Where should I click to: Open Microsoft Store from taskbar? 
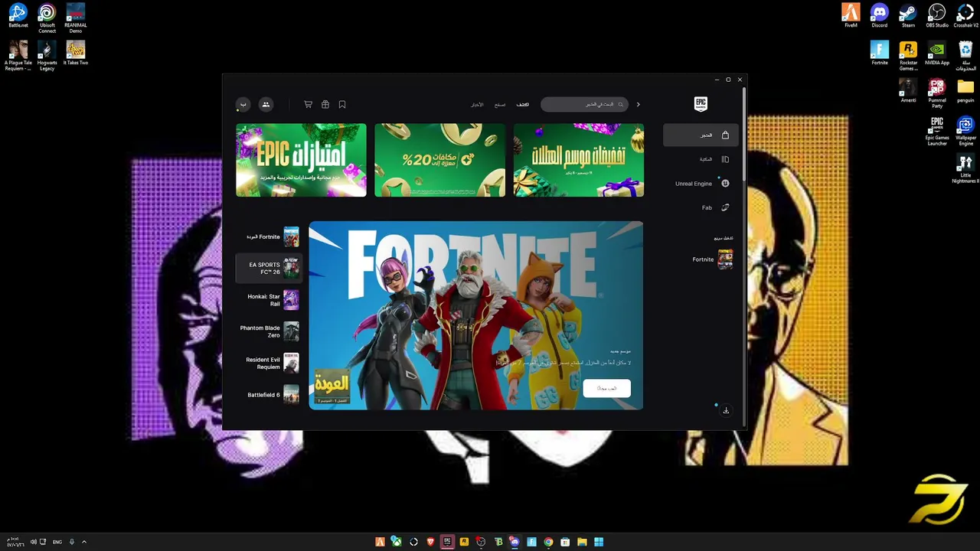pyautogui.click(x=565, y=542)
